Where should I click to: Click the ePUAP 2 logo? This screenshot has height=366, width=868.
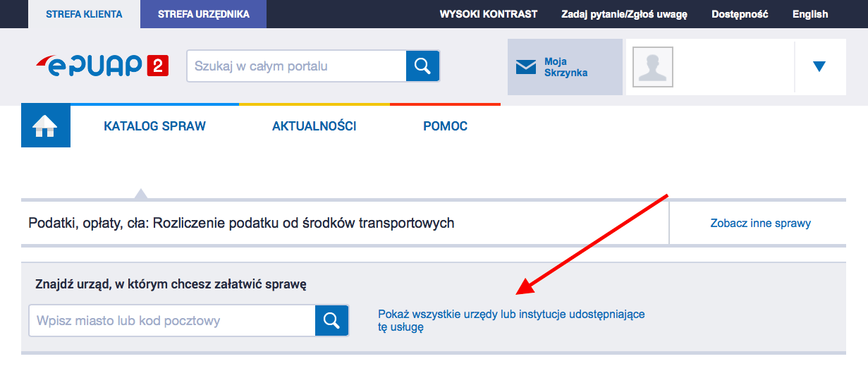103,66
